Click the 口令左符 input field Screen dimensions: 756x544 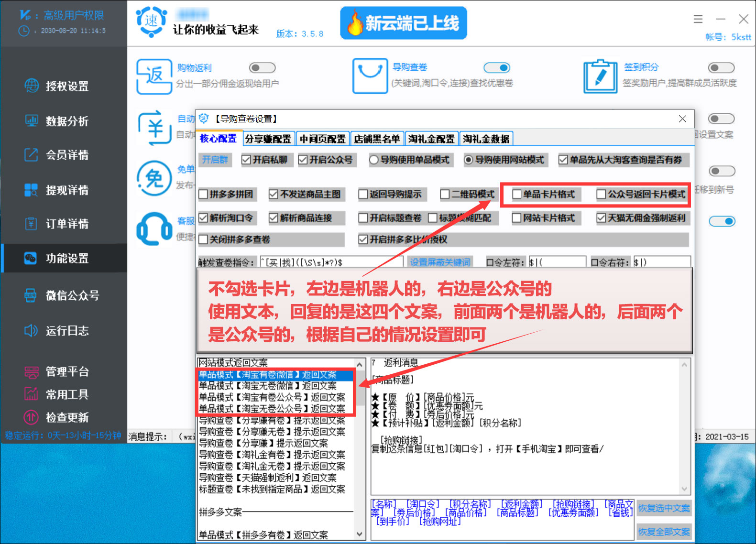(x=557, y=262)
